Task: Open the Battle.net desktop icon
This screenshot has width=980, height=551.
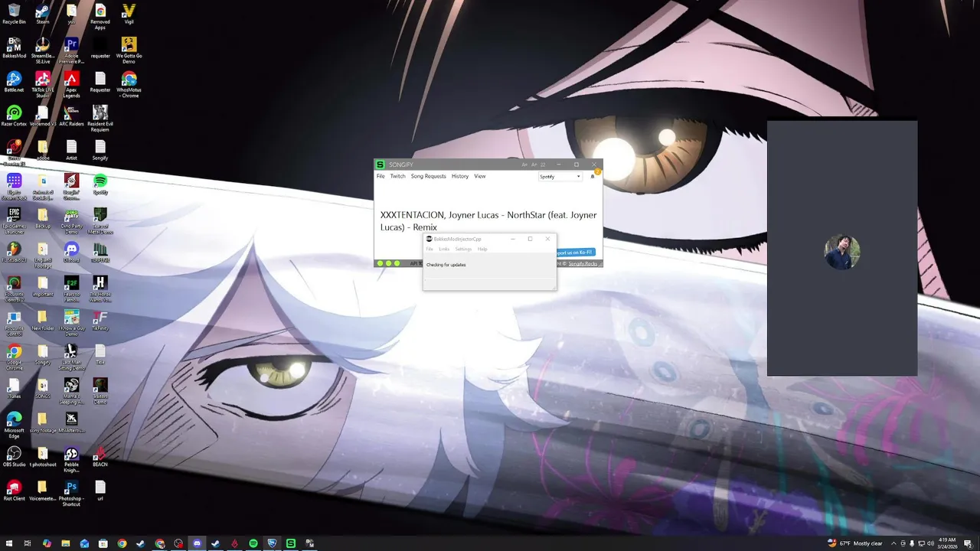Action: tap(14, 82)
